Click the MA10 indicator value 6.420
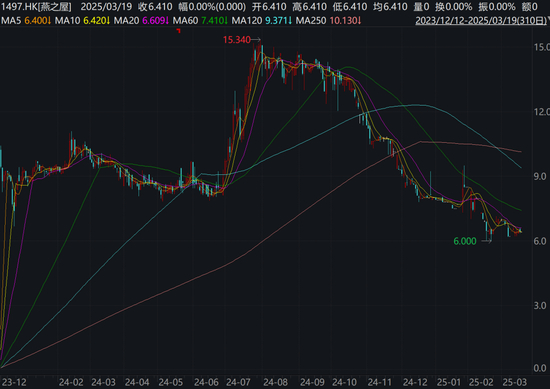This screenshot has height=389, width=550. pos(96,21)
